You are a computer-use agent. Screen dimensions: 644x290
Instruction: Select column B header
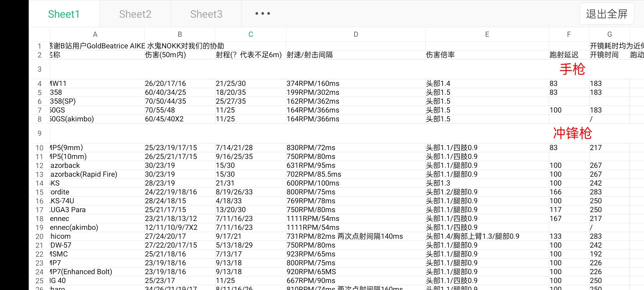click(180, 34)
